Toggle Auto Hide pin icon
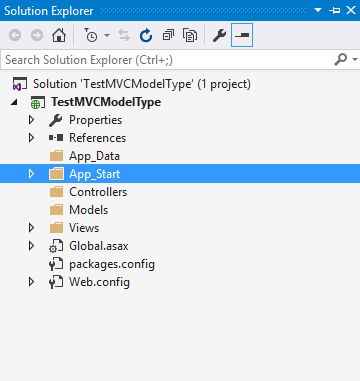The width and height of the screenshot is (360, 381). [334, 11]
